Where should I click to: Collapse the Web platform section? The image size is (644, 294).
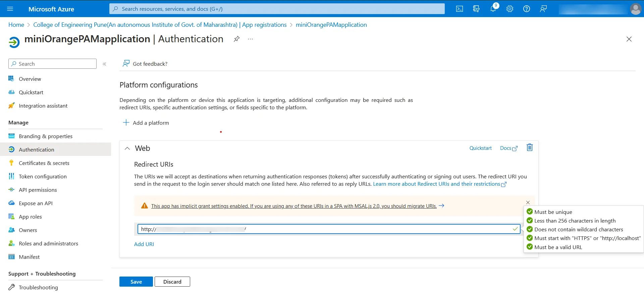click(127, 148)
